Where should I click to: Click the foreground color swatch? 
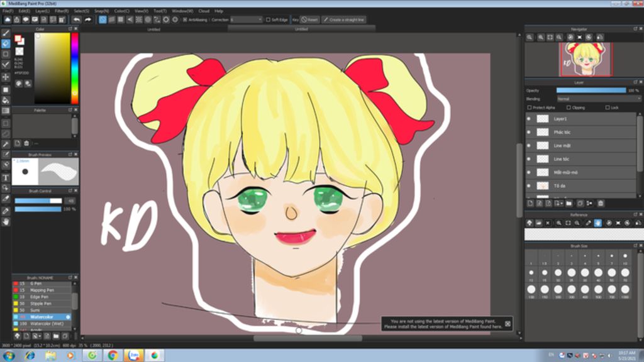[x=18, y=38]
